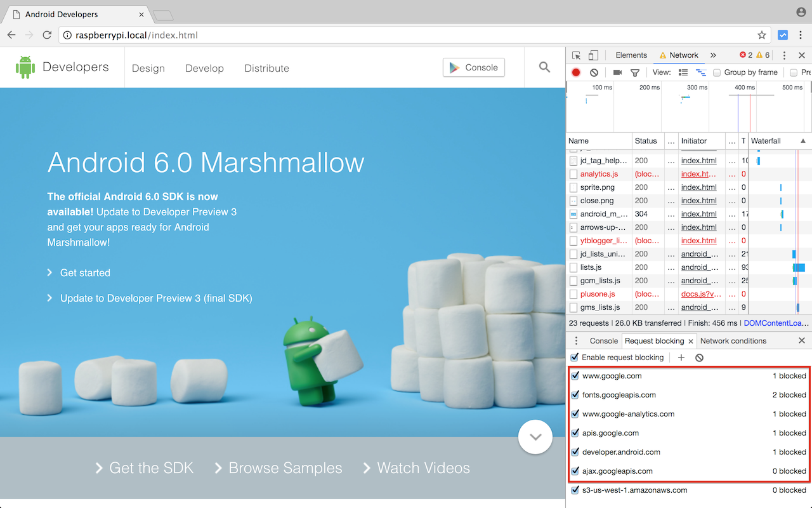This screenshot has height=508, width=812.
Task: Click the site information icon in address bar
Action: pyautogui.click(x=67, y=35)
